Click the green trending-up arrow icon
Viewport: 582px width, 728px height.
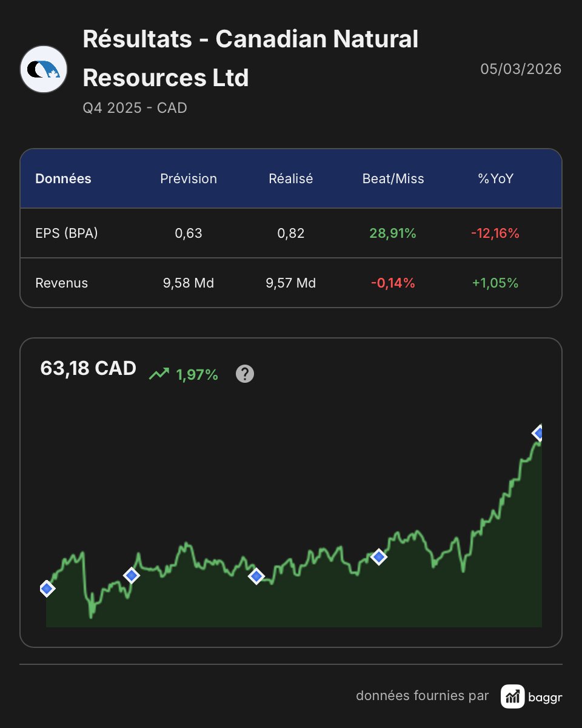[159, 374]
